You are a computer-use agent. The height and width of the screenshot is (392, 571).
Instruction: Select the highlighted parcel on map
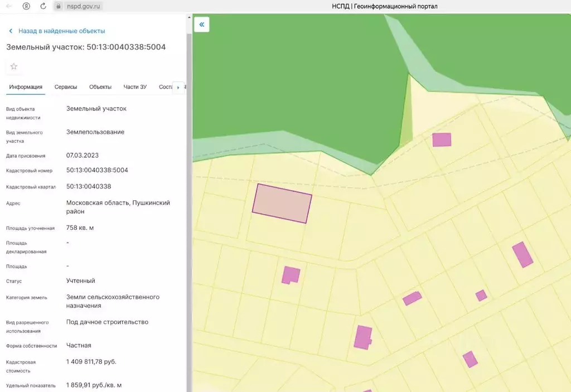point(282,204)
